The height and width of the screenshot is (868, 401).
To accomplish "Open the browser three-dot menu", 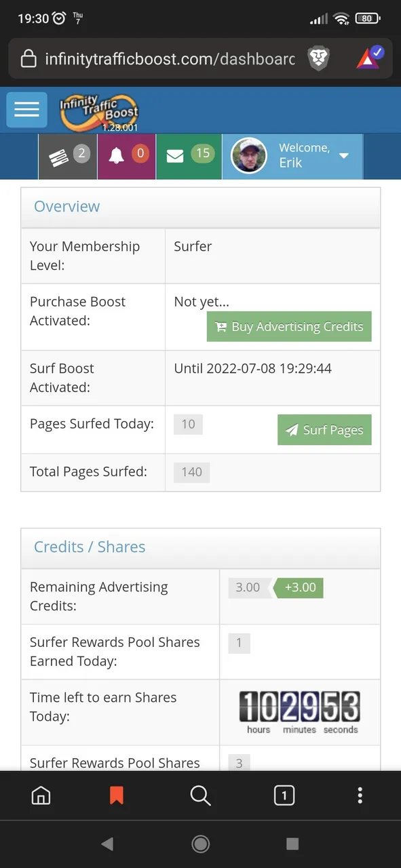I will click(x=360, y=795).
